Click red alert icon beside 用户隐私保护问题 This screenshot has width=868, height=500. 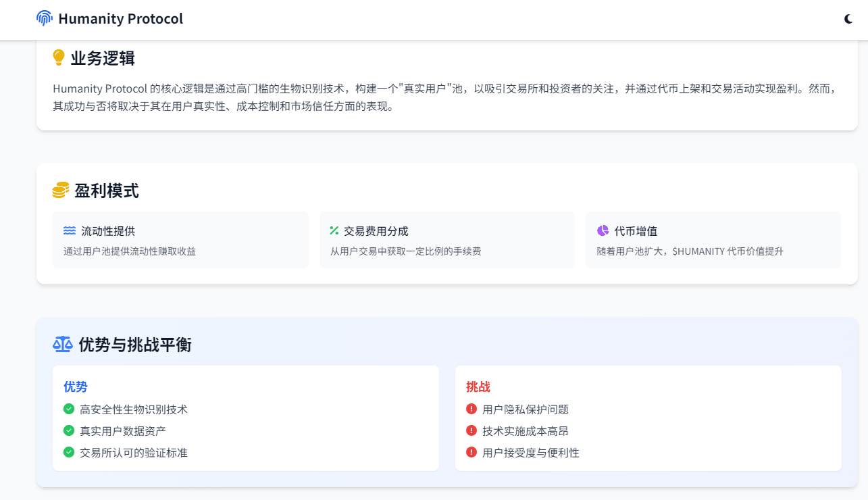tap(471, 409)
